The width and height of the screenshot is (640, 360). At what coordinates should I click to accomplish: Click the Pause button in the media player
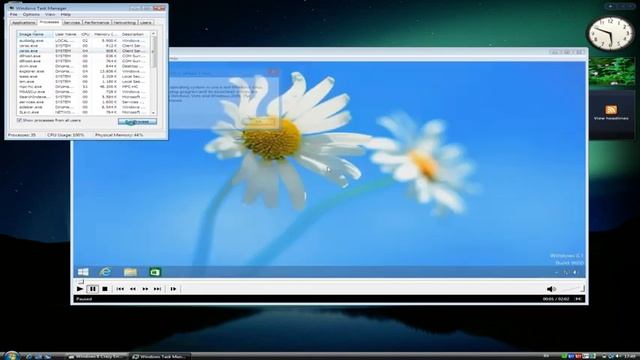[93, 289]
